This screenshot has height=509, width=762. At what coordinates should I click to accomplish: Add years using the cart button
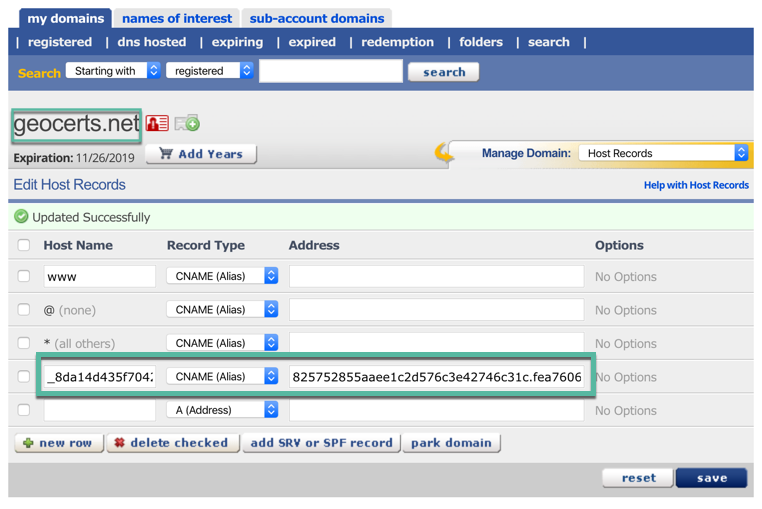(x=201, y=154)
